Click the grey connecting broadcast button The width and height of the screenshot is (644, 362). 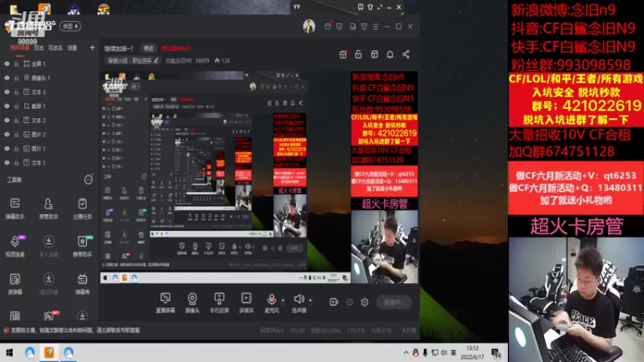394,302
